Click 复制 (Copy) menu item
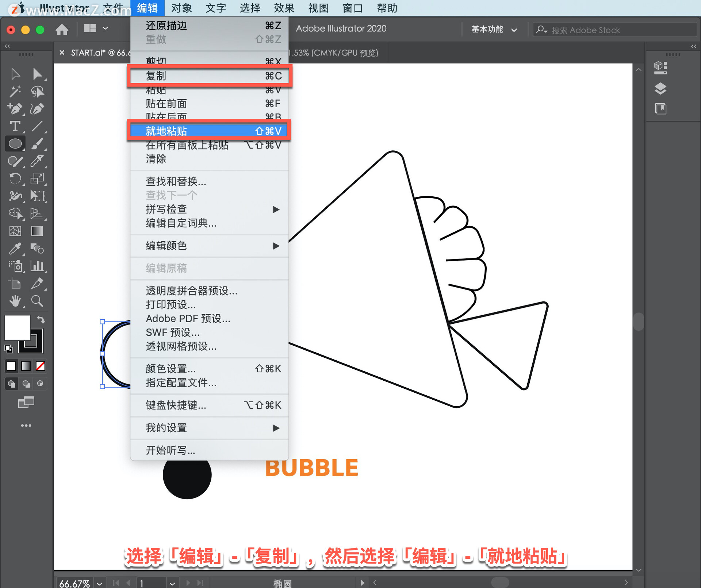Screen dimensions: 701x588 coord(207,76)
